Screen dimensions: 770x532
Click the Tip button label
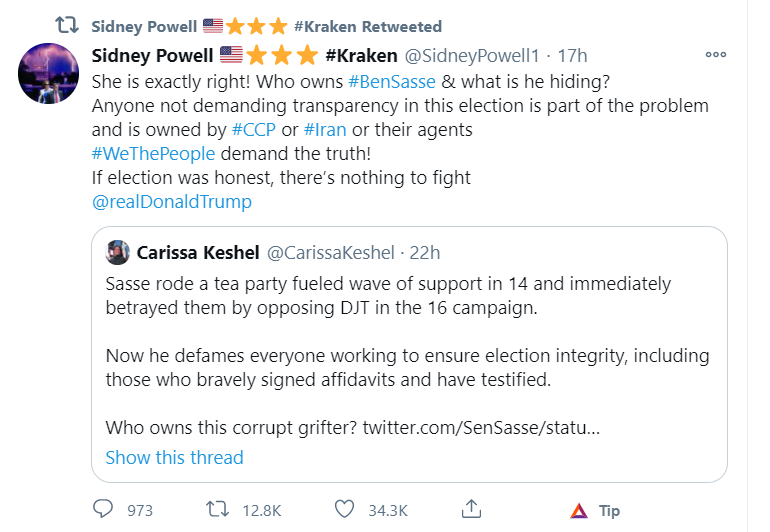[x=609, y=511]
